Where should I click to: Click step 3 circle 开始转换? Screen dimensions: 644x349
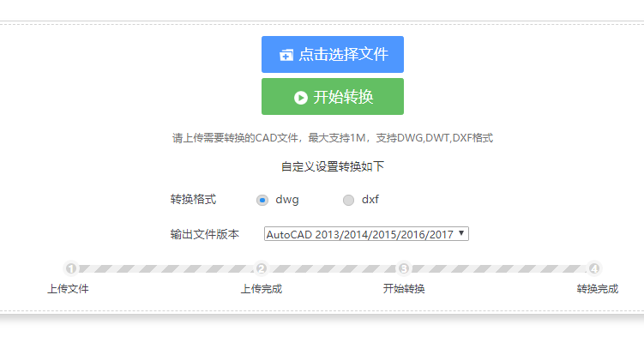(x=404, y=268)
